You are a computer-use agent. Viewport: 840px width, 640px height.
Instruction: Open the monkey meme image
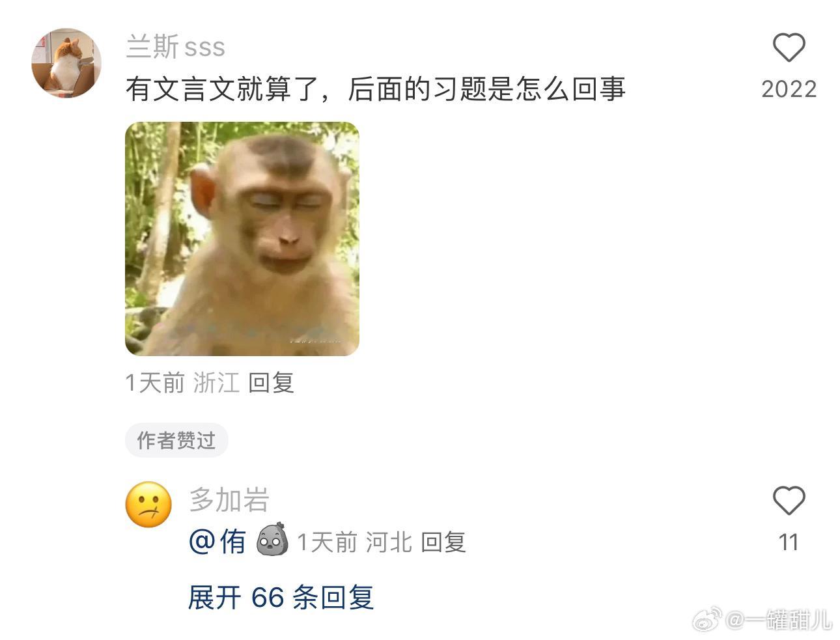[242, 239]
